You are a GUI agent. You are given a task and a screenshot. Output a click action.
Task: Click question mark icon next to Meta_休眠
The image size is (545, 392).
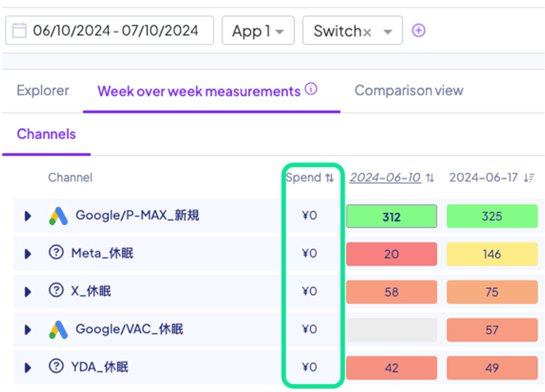[x=57, y=253]
